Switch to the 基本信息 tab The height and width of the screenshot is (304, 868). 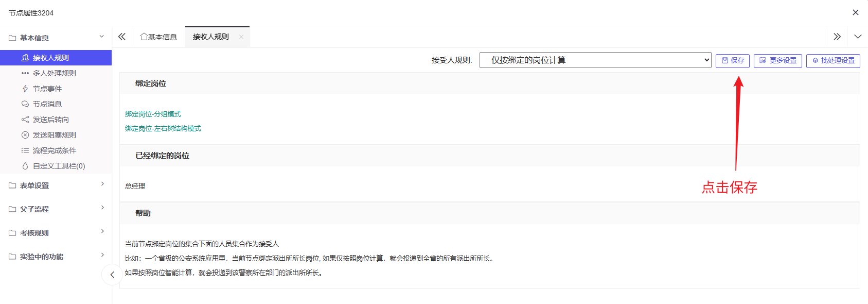[158, 37]
